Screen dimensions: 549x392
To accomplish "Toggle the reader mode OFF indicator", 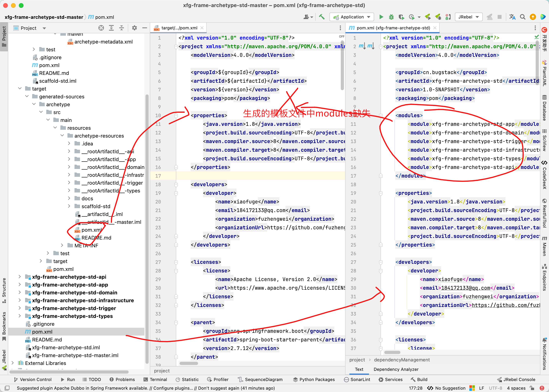I will coord(342,37).
